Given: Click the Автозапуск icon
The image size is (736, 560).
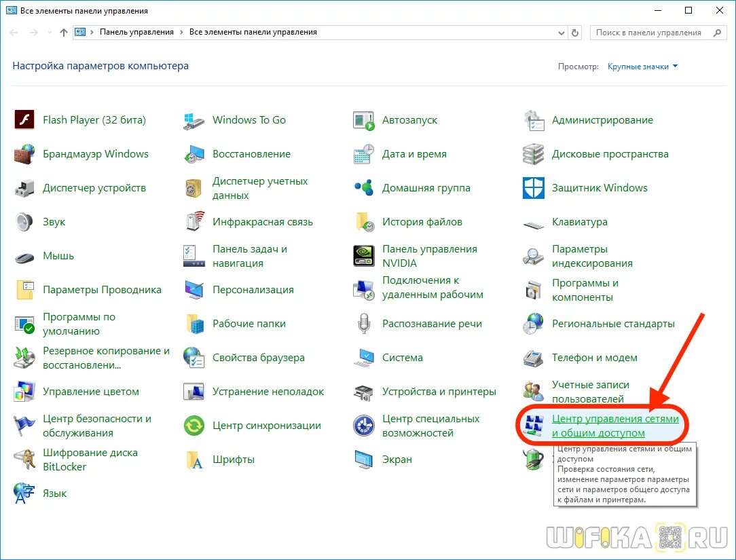Looking at the screenshot, I should click(x=364, y=120).
